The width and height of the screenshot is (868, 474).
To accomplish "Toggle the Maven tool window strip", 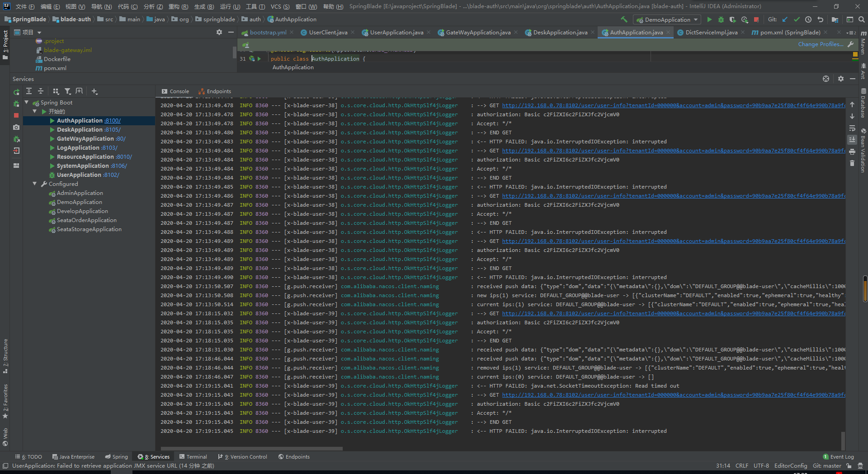I will coord(863,43).
